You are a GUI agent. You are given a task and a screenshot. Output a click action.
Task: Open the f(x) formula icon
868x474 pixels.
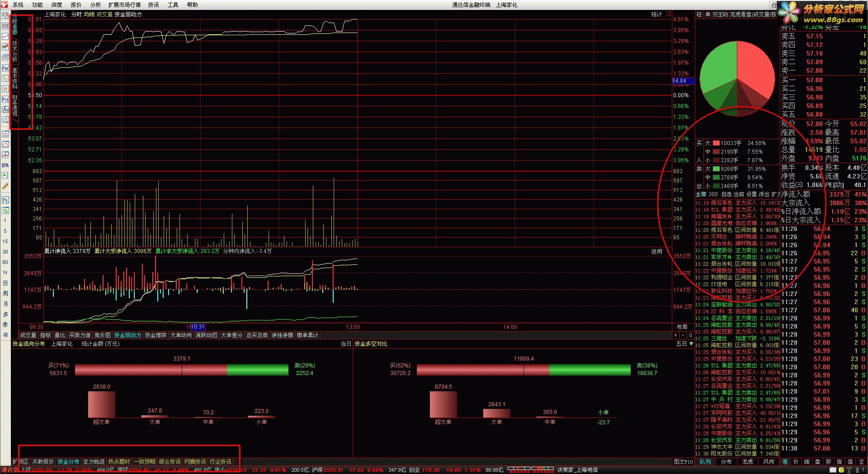tap(5, 110)
